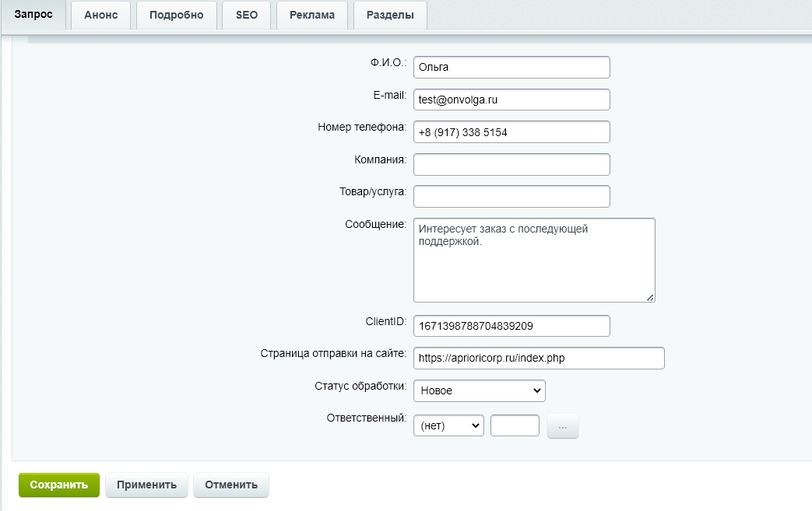The image size is (812, 511).
Task: Click the Товар/услуга label
Action: click(373, 192)
